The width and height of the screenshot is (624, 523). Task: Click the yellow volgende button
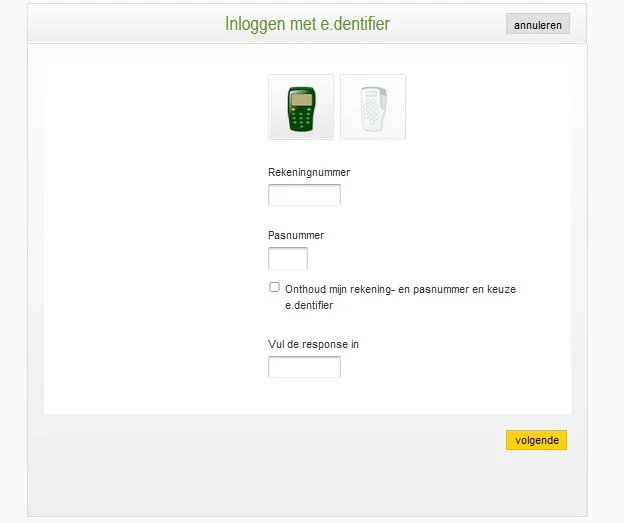536,440
